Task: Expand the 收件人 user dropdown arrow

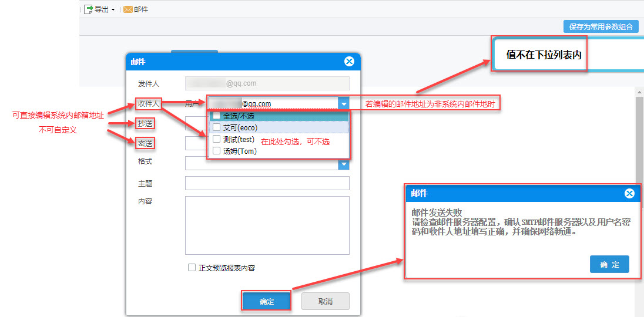Action: tap(344, 104)
